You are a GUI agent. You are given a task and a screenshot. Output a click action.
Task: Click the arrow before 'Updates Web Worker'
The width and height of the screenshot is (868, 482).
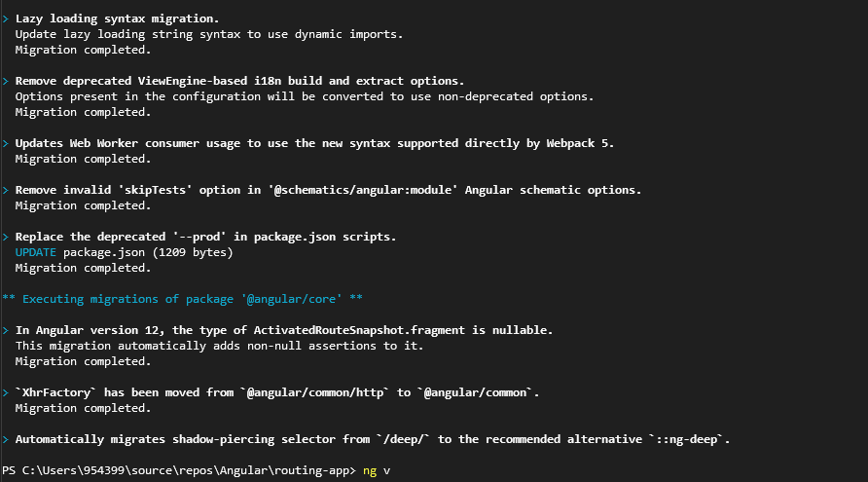coord(6,143)
